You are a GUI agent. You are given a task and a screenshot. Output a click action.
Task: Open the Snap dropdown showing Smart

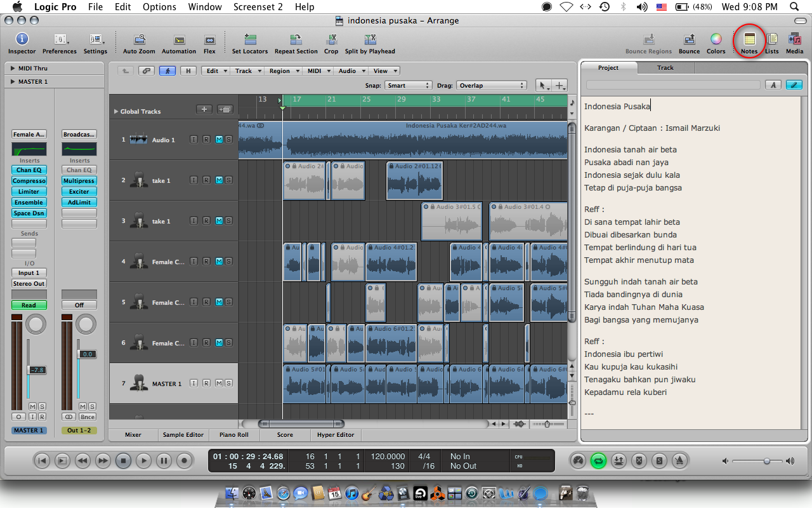(409, 85)
